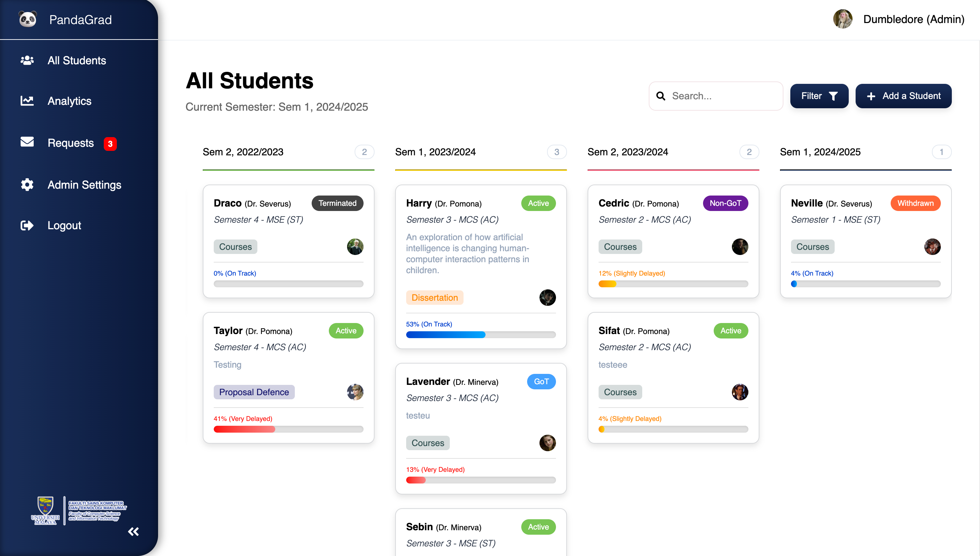This screenshot has height=556, width=980.
Task: Click the Add a Student button
Action: 903,96
